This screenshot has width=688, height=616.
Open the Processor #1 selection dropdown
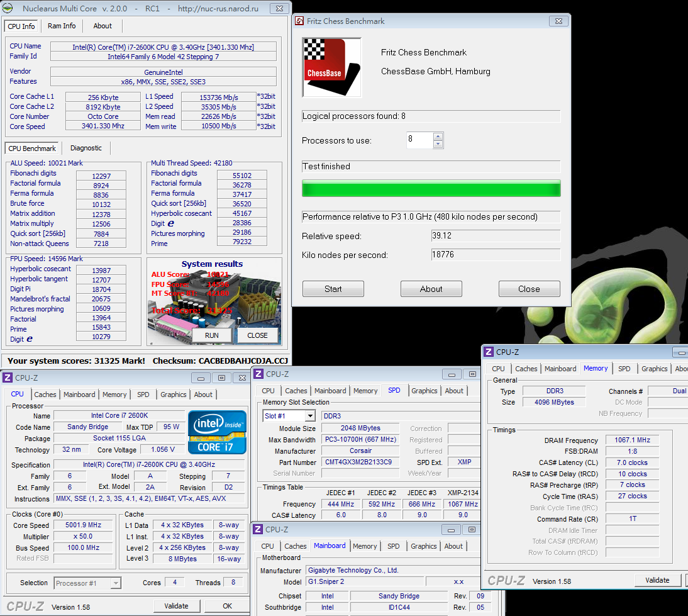115,583
